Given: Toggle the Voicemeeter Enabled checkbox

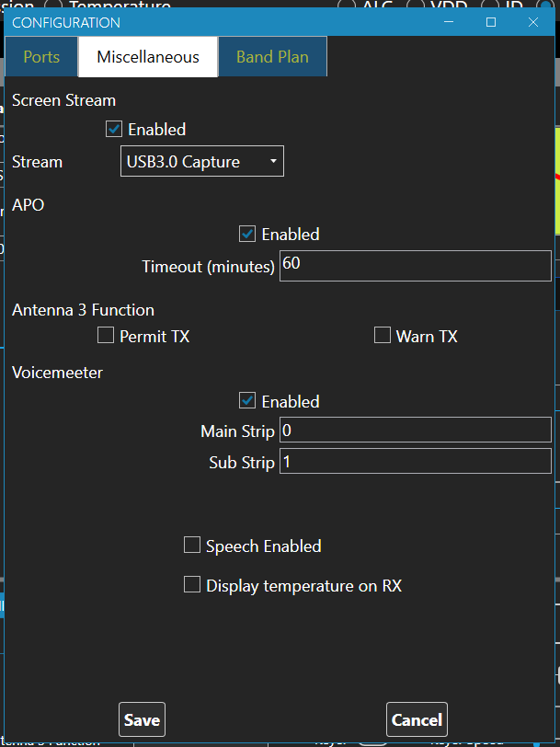Looking at the screenshot, I should point(247,401).
